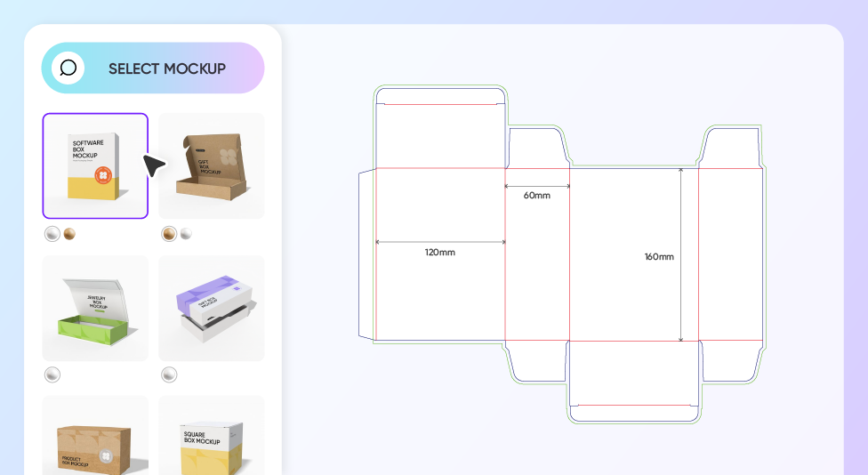Pick the green Jewelry Box Mockup thumbnail
The image size is (868, 475).
(x=95, y=308)
